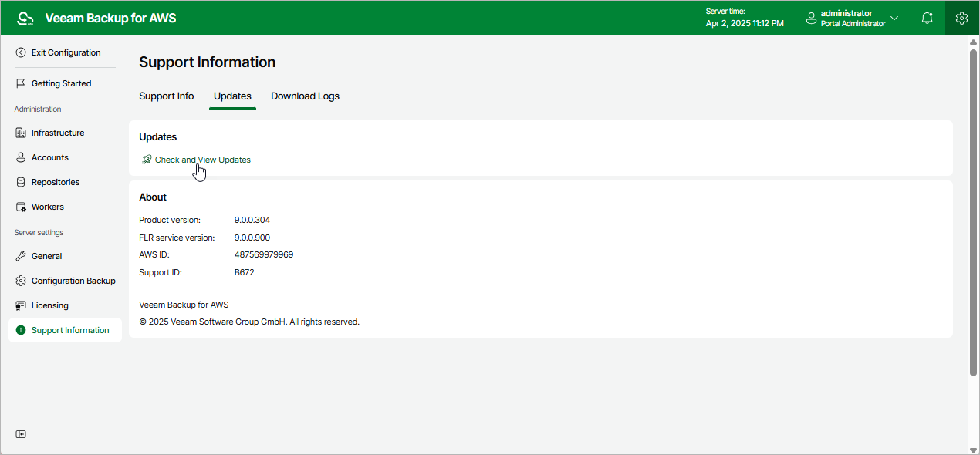Viewport: 980px width, 455px height.
Task: Switch to the Support Info tab
Action: 166,96
